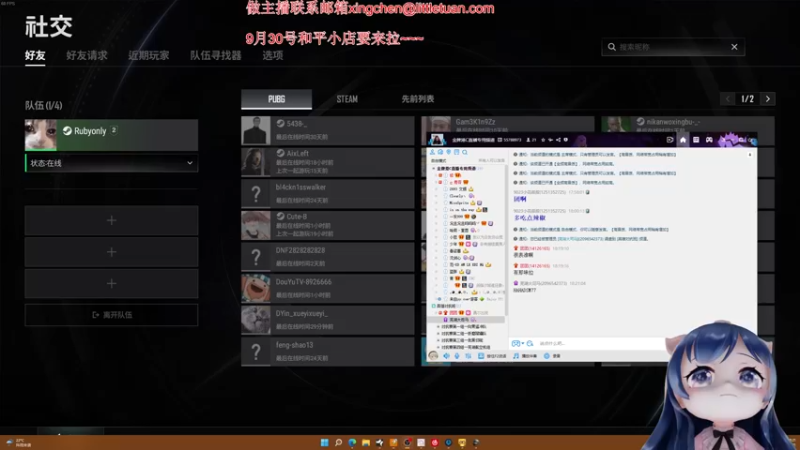Open the 选项 options tab

[272, 55]
